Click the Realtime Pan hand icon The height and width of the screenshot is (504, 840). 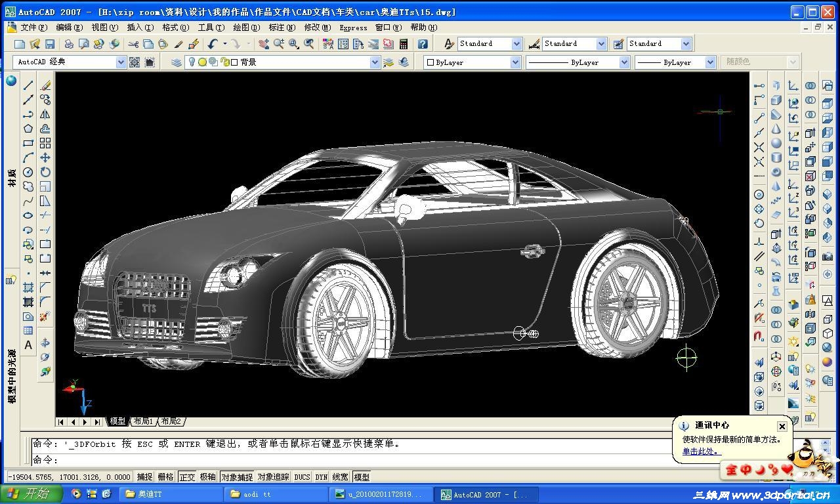tap(264, 44)
